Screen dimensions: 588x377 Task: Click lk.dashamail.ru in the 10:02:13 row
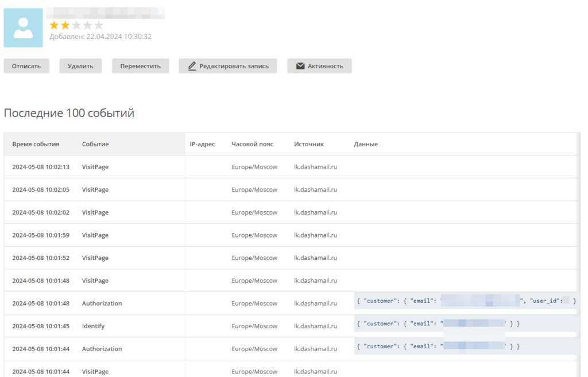315,167
